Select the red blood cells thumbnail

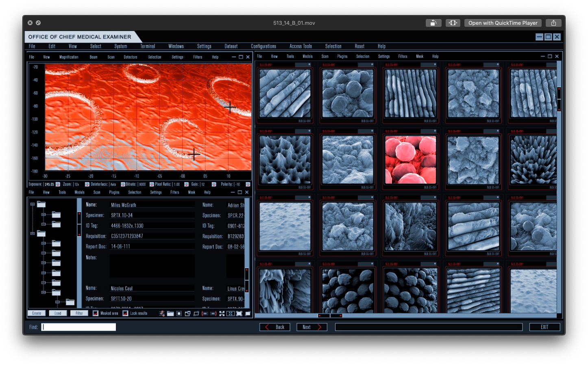pos(410,160)
